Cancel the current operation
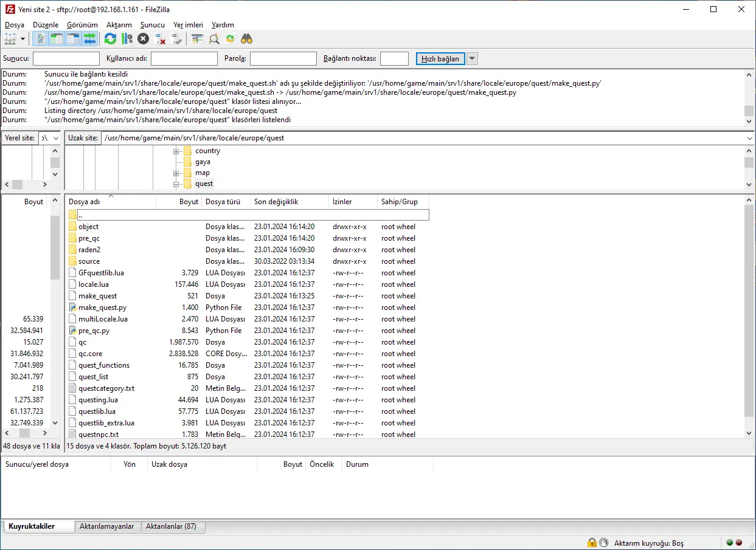756x550 pixels. (143, 39)
